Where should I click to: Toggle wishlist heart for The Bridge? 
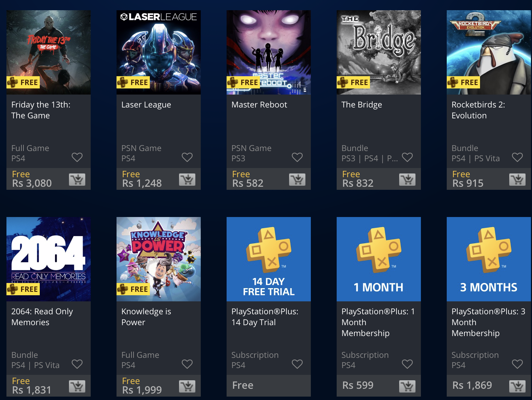[x=407, y=157]
